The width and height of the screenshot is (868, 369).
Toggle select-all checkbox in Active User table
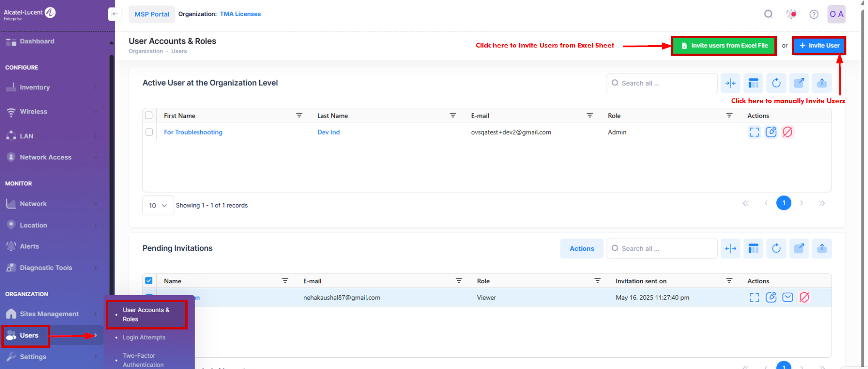(x=149, y=115)
